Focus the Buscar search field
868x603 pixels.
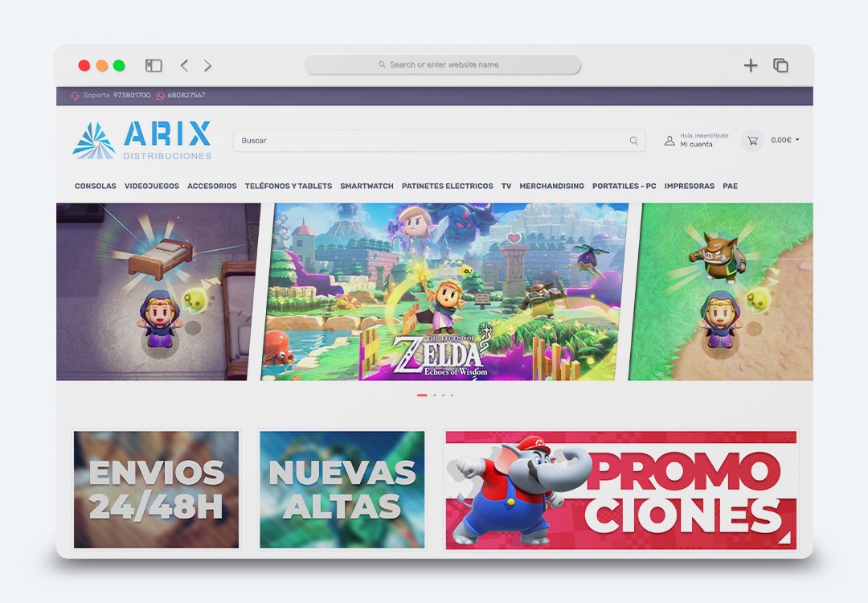tap(439, 141)
